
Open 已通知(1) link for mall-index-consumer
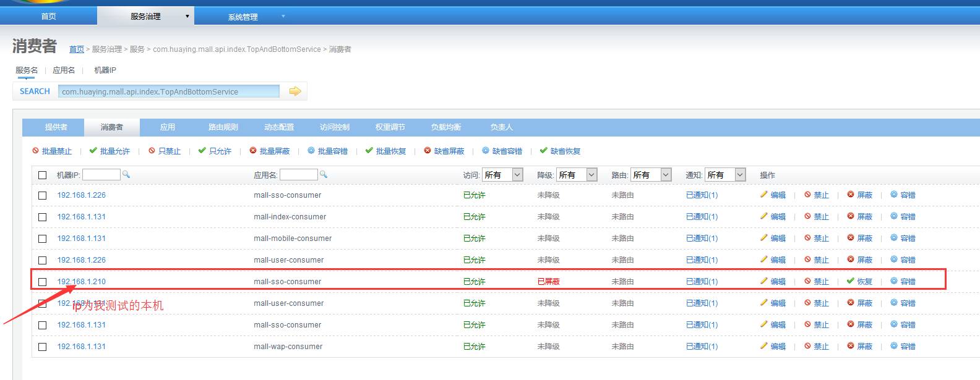point(702,217)
